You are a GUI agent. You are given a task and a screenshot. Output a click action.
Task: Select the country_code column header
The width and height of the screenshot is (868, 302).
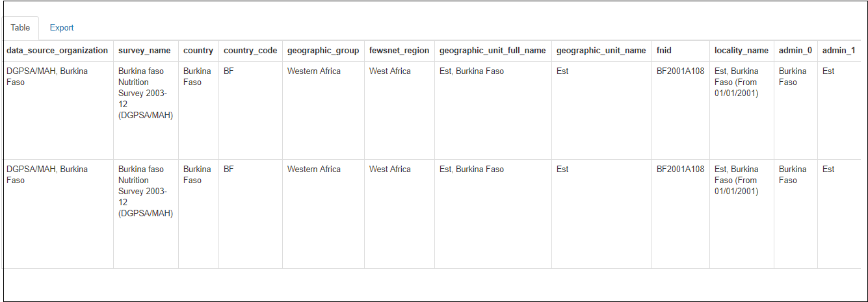(250, 51)
